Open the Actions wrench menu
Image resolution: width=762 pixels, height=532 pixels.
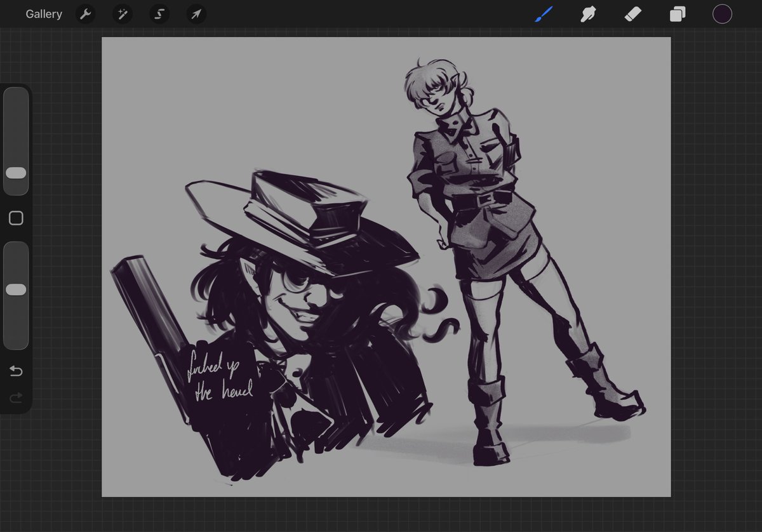pyautogui.click(x=86, y=14)
